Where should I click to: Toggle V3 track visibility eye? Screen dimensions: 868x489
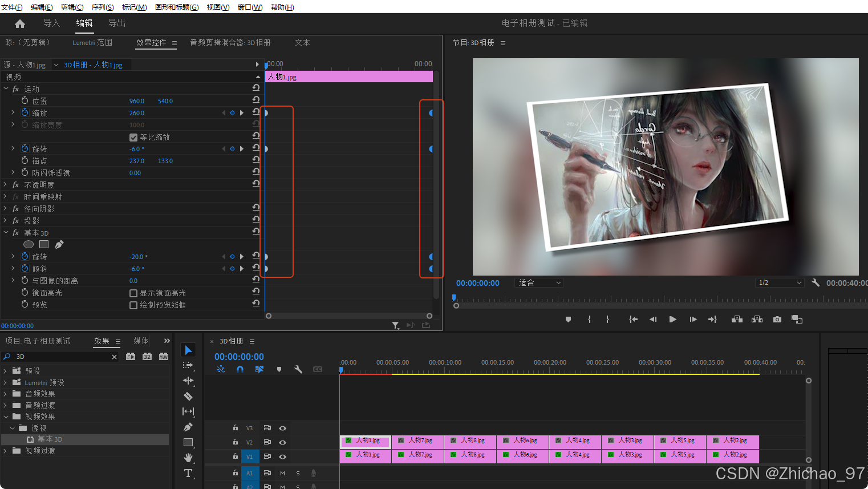282,428
